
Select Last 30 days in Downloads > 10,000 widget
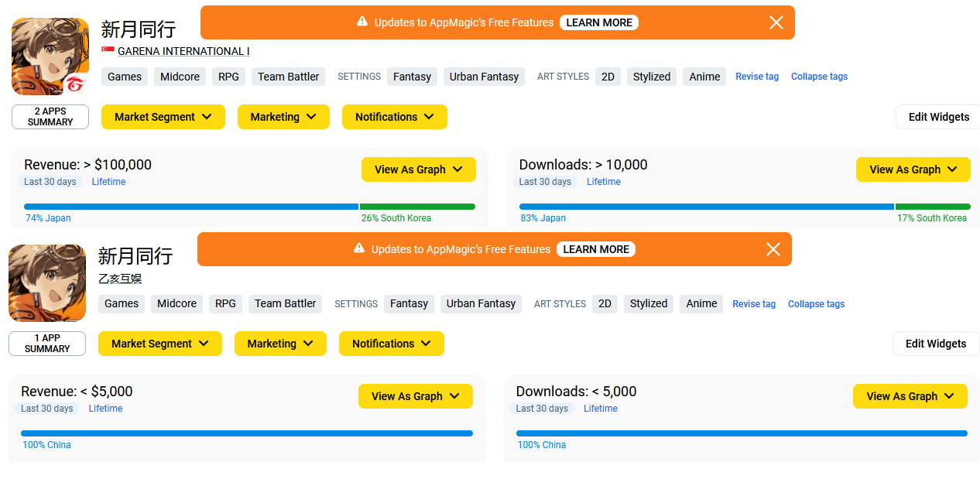point(545,182)
